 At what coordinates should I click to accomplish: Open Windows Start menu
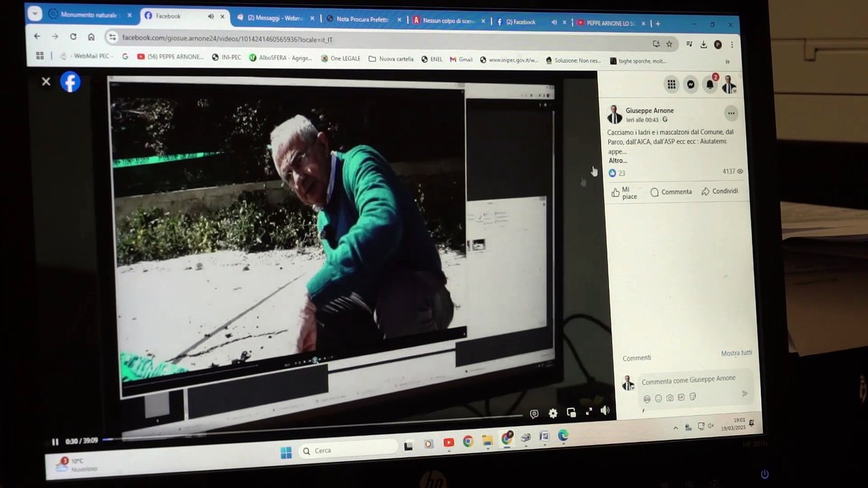click(285, 453)
